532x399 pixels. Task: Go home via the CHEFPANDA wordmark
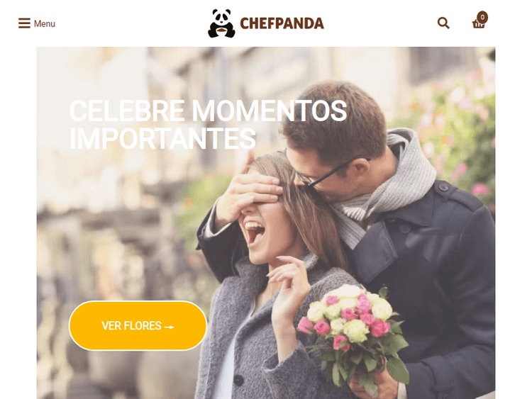pos(282,23)
